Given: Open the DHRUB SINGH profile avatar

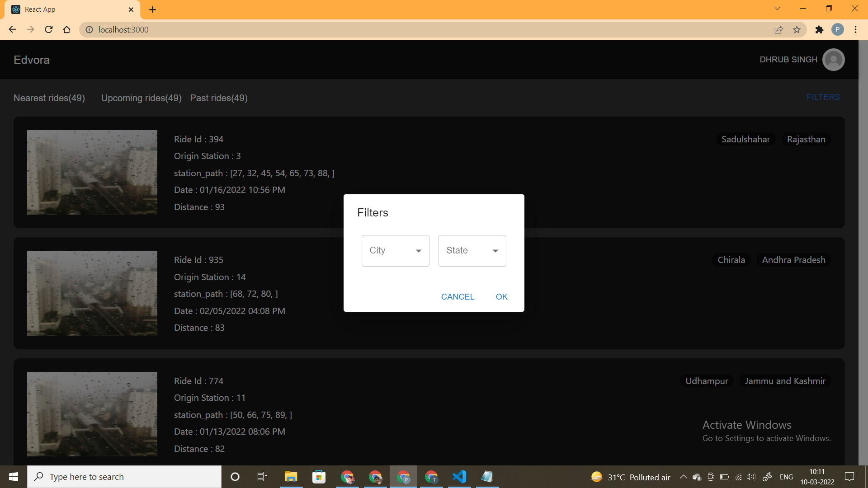Looking at the screenshot, I should click(x=833, y=59).
